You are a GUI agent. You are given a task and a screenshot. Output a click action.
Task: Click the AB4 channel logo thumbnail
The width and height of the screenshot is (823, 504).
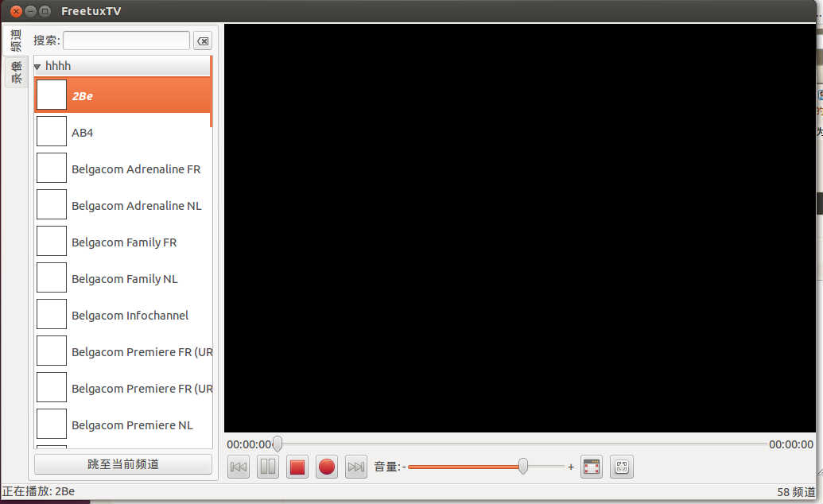pyautogui.click(x=52, y=131)
